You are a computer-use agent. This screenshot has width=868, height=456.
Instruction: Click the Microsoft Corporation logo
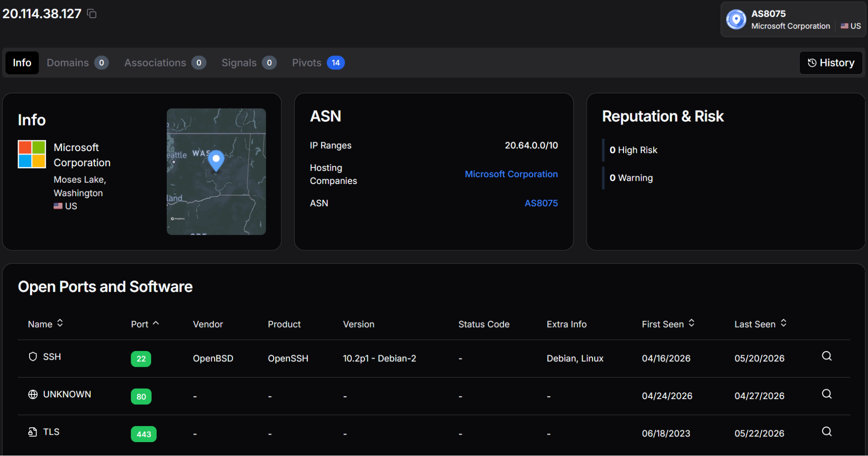coord(32,154)
